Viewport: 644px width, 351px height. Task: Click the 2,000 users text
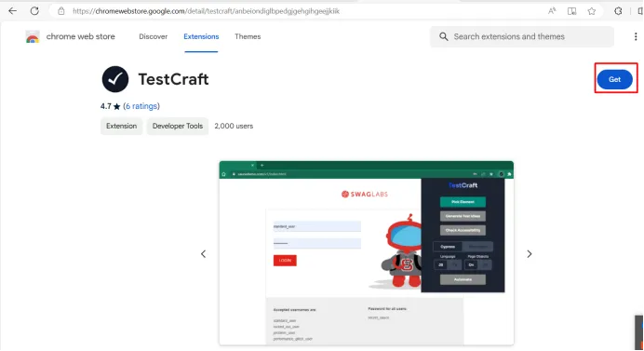[234, 127]
